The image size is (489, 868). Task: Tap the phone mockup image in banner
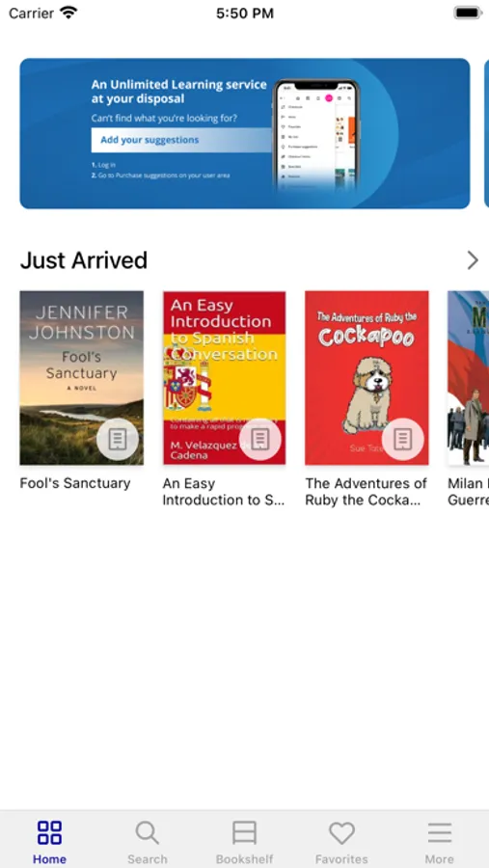316,136
